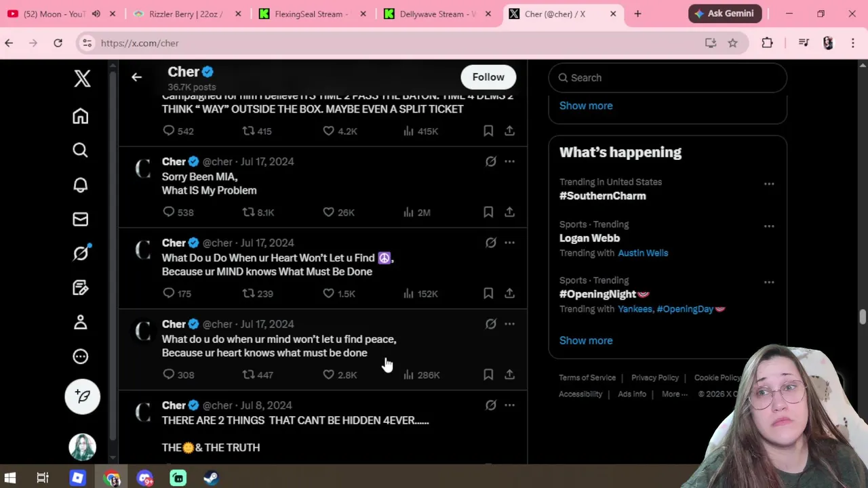This screenshot has width=868, height=488.
Task: Compose a new post button
Action: click(x=83, y=396)
